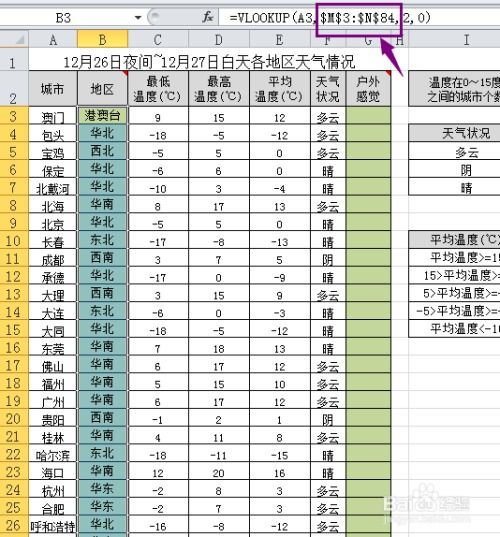Select row 10 header
Viewport: 500px width, 537px height.
pos(14,240)
